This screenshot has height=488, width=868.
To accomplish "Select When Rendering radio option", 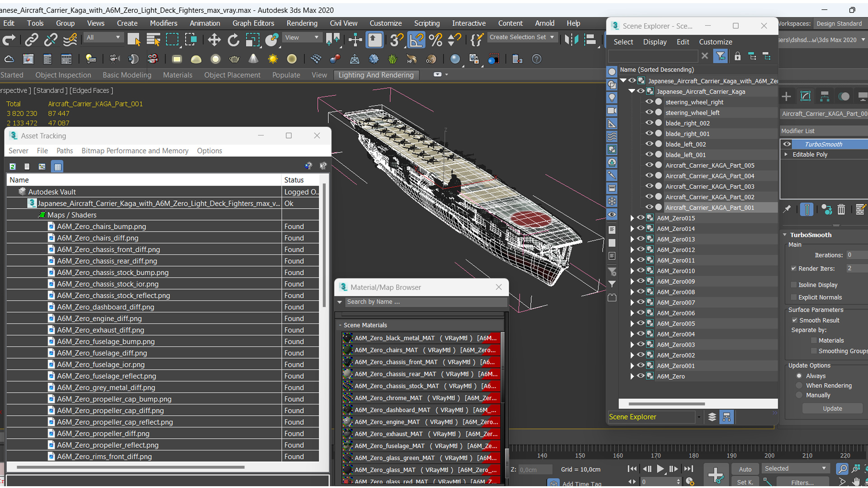I will (799, 385).
